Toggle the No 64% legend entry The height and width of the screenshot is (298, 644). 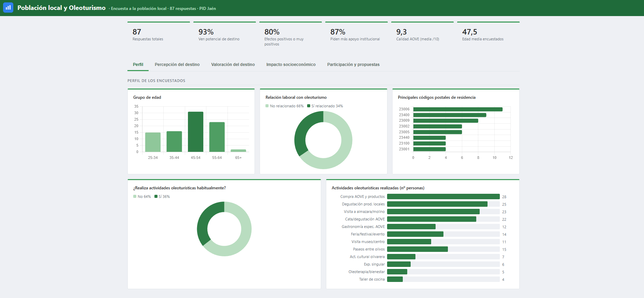pyautogui.click(x=142, y=197)
